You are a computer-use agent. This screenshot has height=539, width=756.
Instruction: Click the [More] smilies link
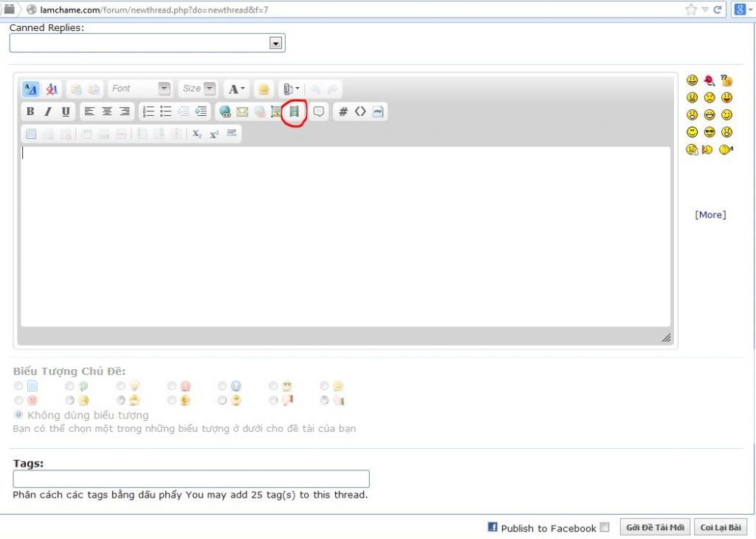coord(710,215)
